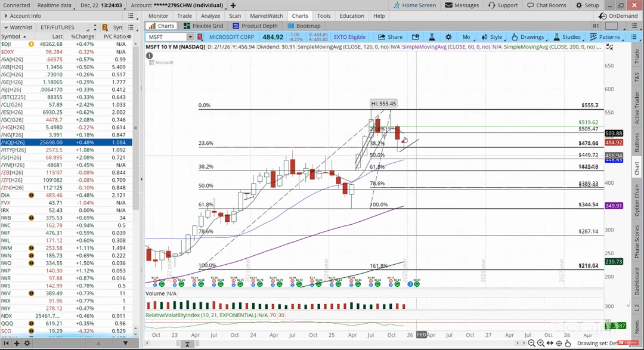Open Chat Rooms
644x350 pixels.
point(547,5)
